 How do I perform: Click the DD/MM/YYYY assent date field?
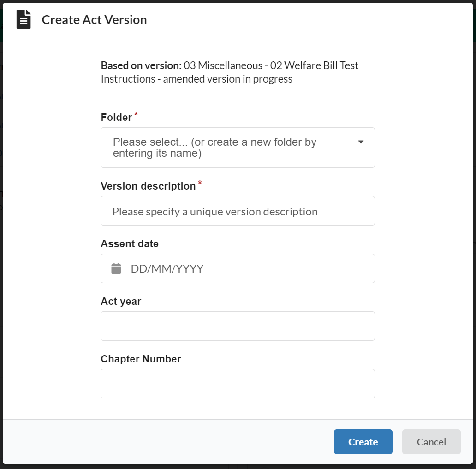(x=238, y=268)
